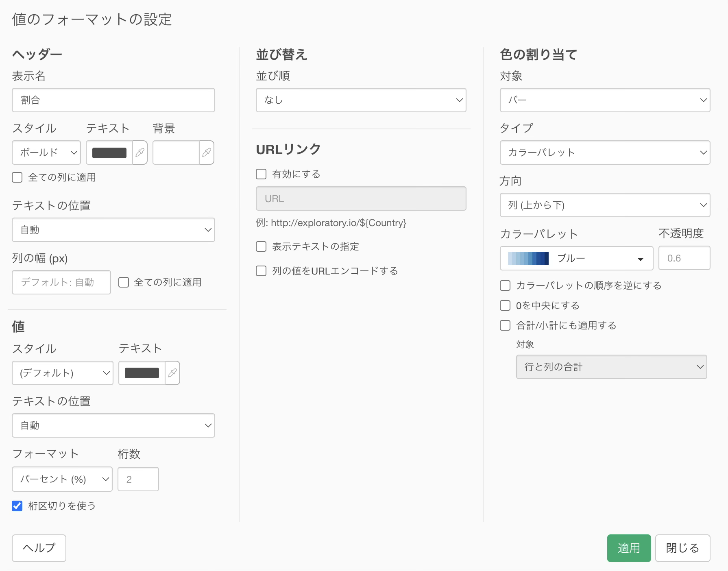Click the green 適用 button
This screenshot has height=571, width=728.
[629, 548]
